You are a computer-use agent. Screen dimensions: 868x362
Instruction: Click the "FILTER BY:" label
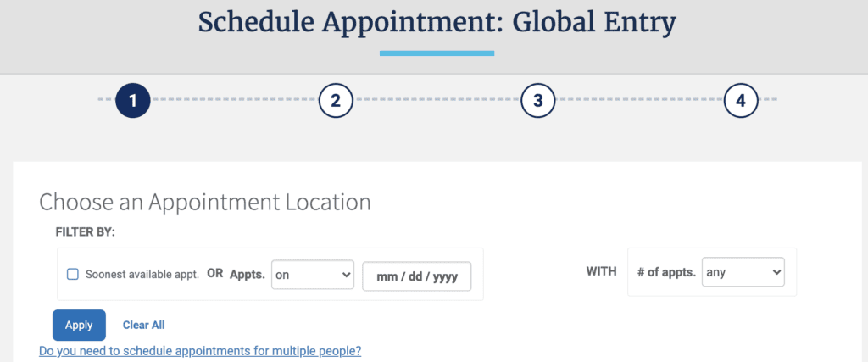(85, 231)
